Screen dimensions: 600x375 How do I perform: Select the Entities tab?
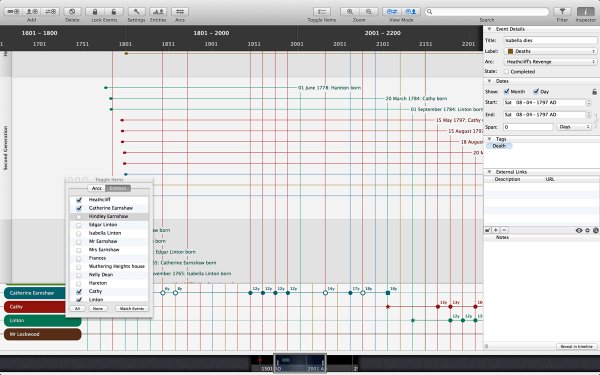pos(118,188)
